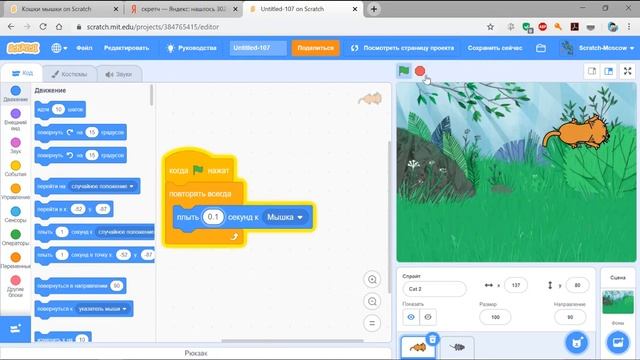Image resolution: width=640 pixels, height=360 pixels.
Task: Open a new browser tab
Action: pos(373,9)
